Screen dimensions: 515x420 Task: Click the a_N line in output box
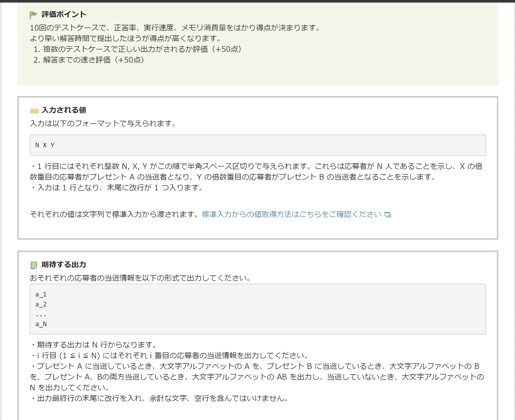(41, 324)
